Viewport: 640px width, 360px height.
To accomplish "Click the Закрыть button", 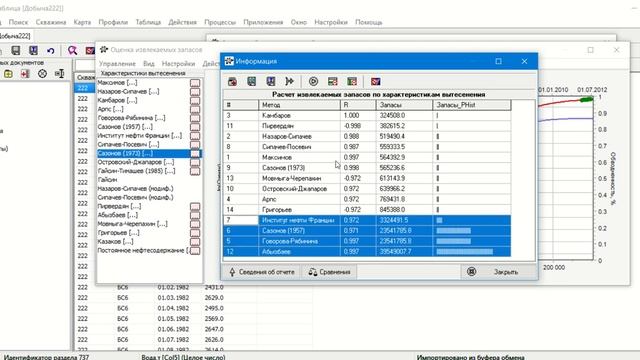I will point(499,272).
